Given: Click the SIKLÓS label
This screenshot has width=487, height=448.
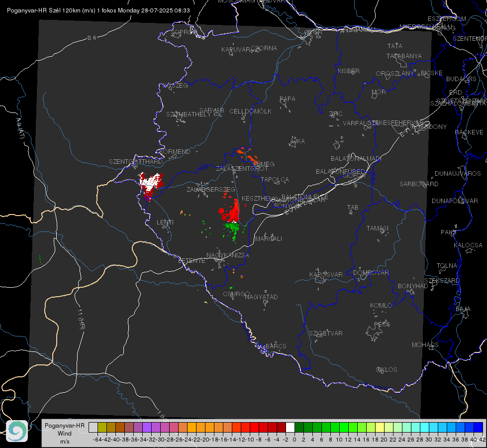Looking at the screenshot, I should click(387, 370).
